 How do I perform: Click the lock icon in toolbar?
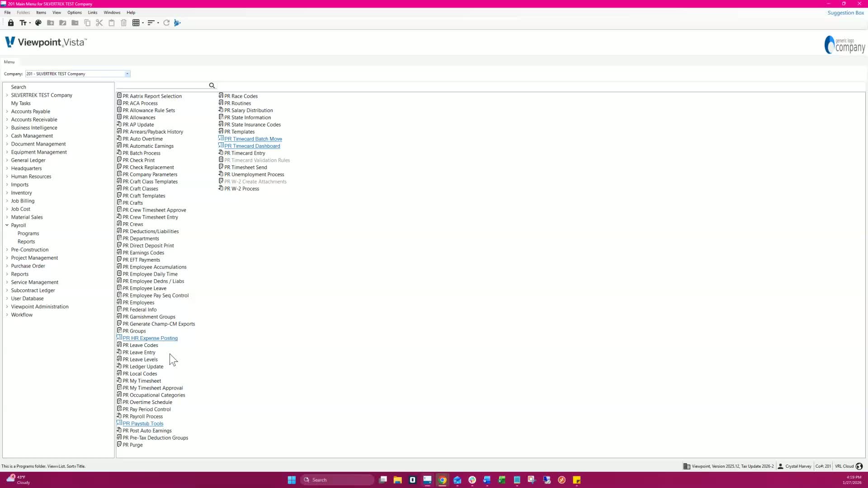point(11,23)
